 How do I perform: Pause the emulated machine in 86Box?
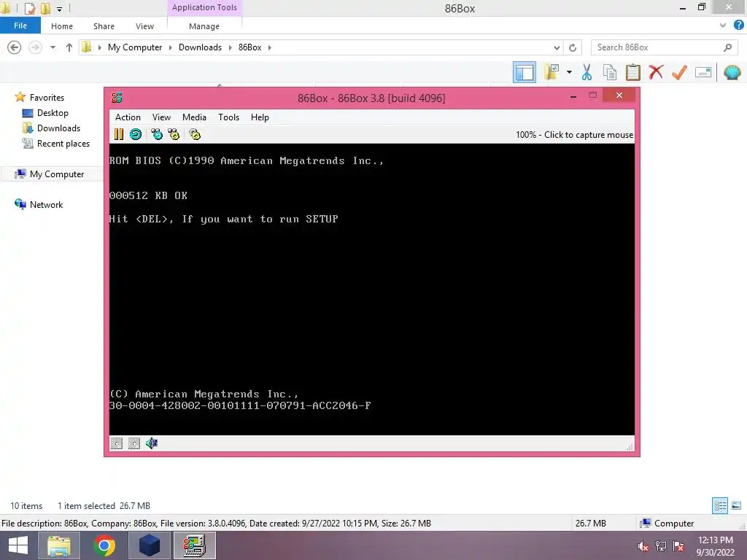pos(119,134)
